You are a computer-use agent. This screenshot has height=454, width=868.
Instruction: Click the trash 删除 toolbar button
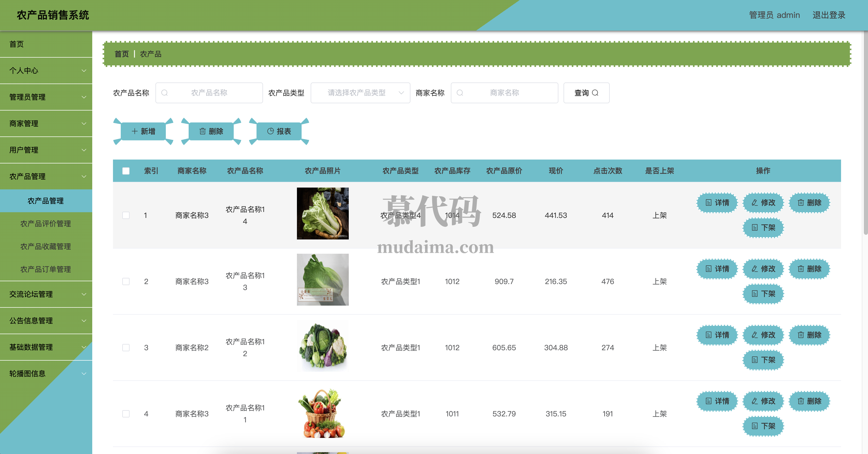click(x=211, y=131)
